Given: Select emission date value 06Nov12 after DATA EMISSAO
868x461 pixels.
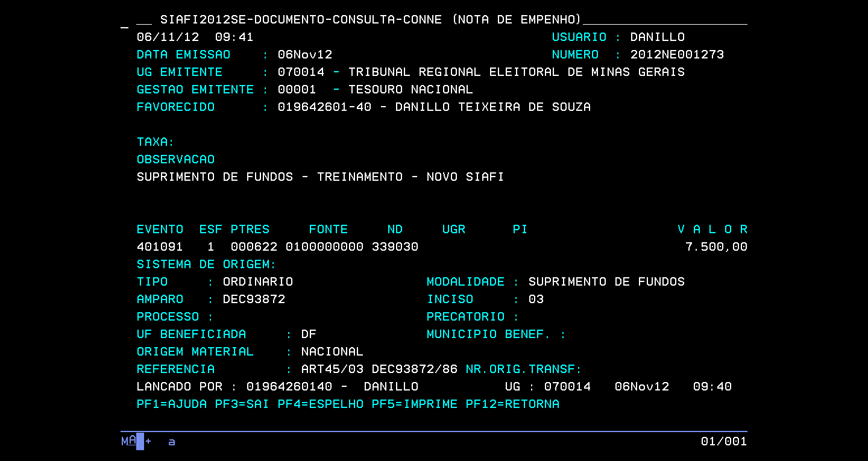Looking at the screenshot, I should point(305,55).
